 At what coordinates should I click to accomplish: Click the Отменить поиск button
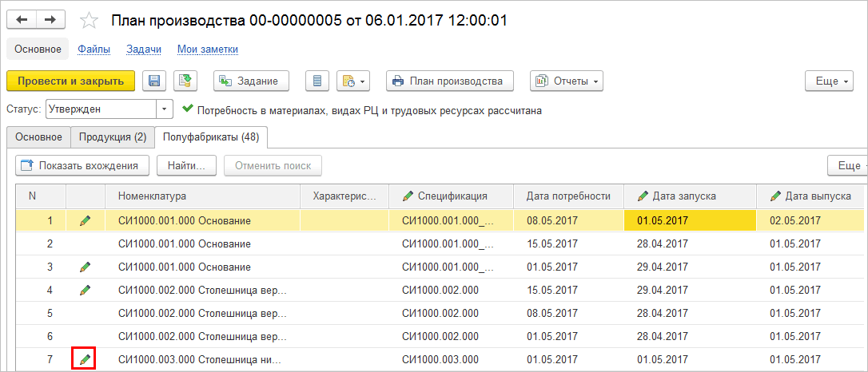(273, 165)
